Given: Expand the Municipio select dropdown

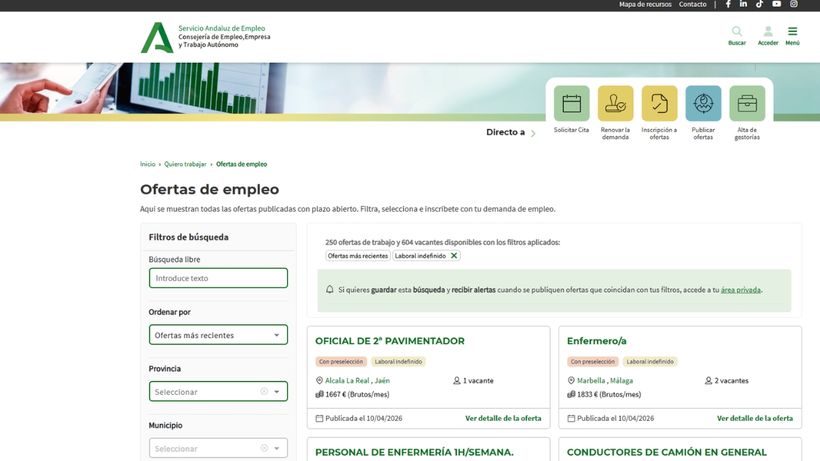Looking at the screenshot, I should click(x=218, y=448).
